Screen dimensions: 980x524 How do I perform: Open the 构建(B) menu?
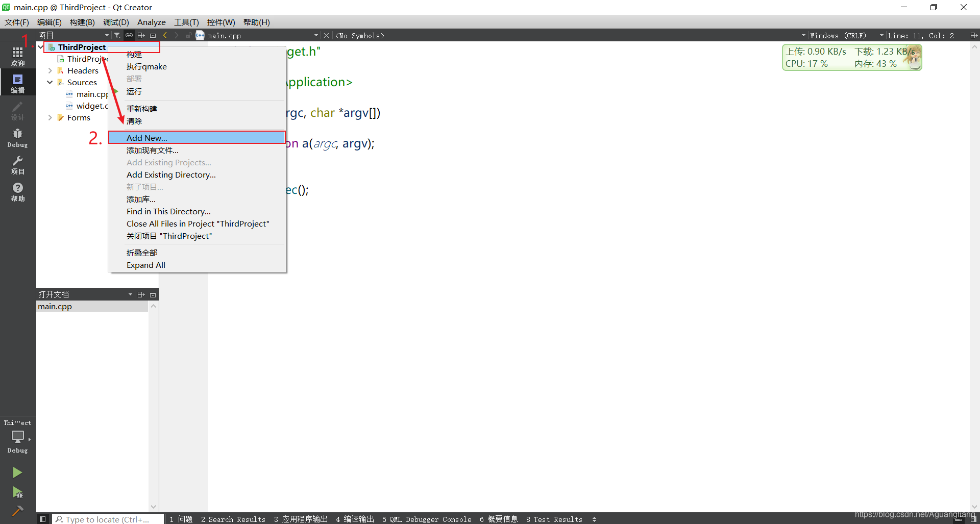pos(82,22)
